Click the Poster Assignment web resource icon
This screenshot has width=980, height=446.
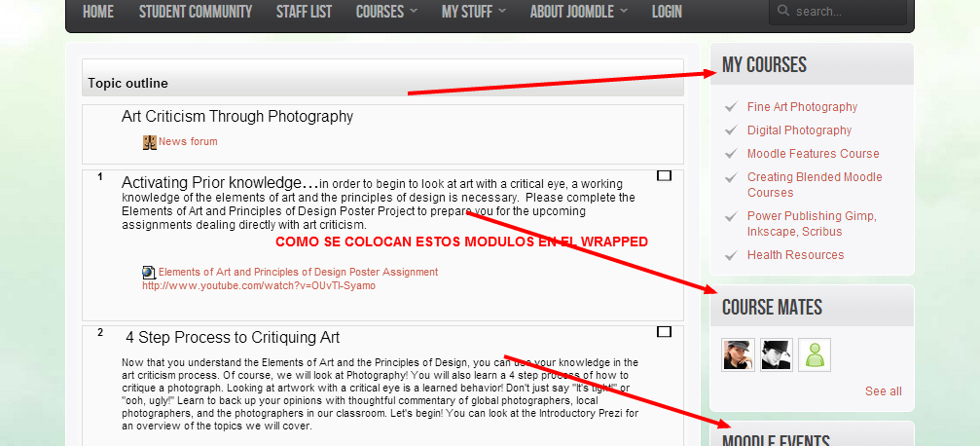point(149,272)
